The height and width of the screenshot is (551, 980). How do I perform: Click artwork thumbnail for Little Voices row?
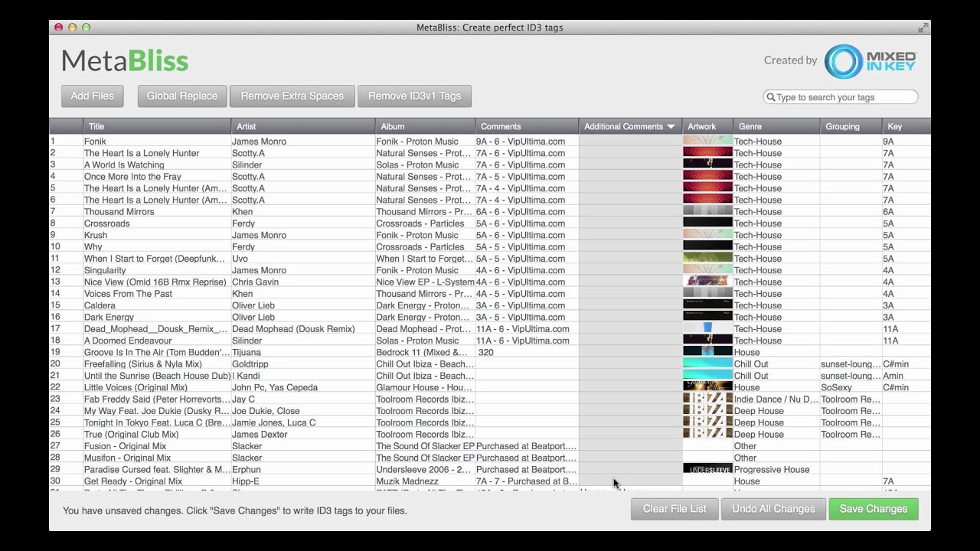click(x=707, y=387)
